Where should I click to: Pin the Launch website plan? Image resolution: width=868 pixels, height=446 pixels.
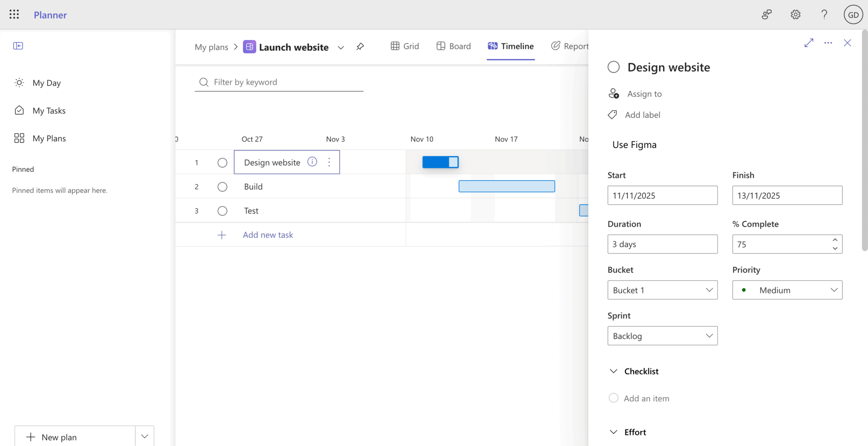coord(360,47)
